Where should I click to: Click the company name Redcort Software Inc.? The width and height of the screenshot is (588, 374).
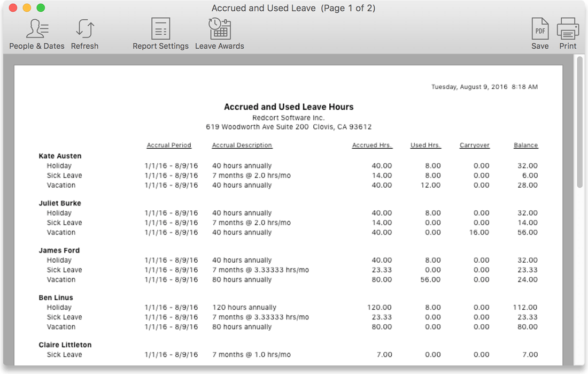(x=288, y=118)
